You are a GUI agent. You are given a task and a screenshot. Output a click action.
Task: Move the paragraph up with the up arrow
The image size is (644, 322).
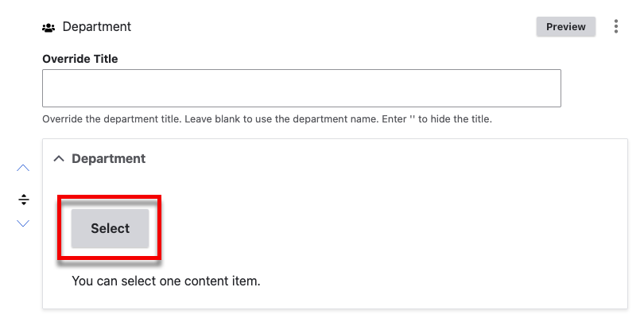23,168
